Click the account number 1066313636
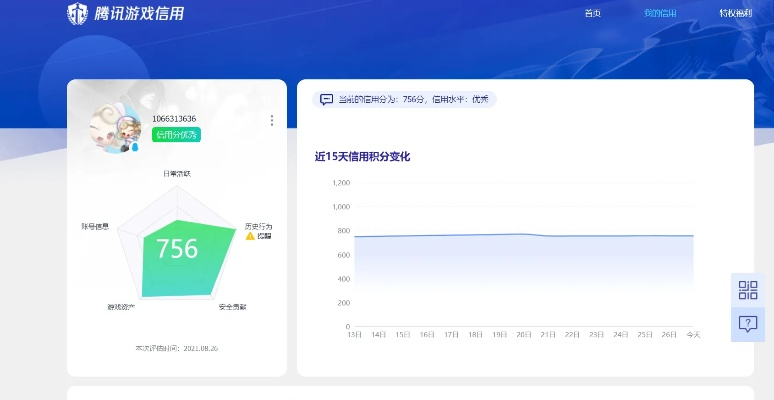 click(174, 119)
